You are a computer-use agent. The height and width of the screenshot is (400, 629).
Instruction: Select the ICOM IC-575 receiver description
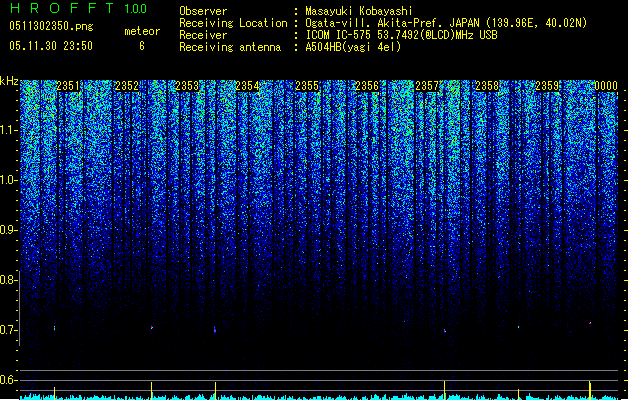click(401, 35)
